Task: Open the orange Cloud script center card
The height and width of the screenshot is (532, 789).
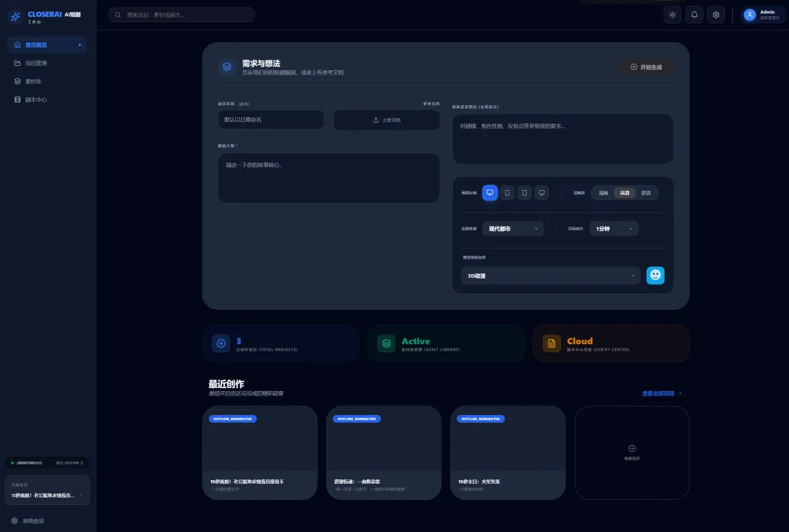Action: pyautogui.click(x=611, y=343)
